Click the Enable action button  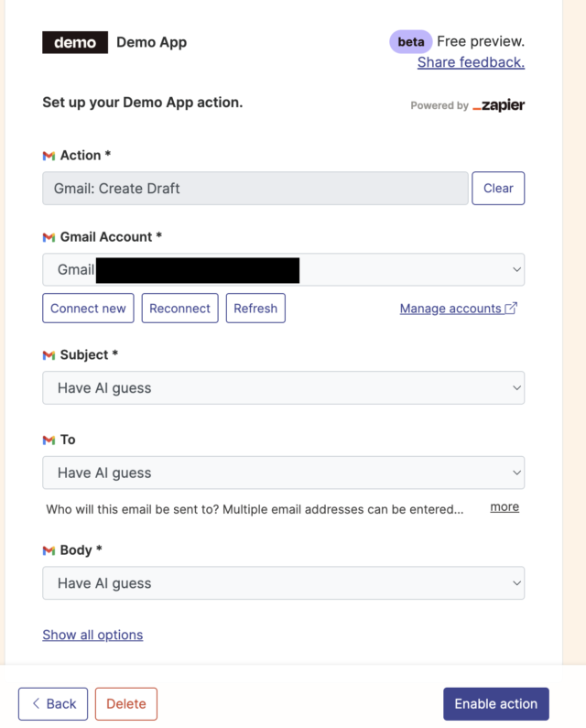tap(496, 704)
